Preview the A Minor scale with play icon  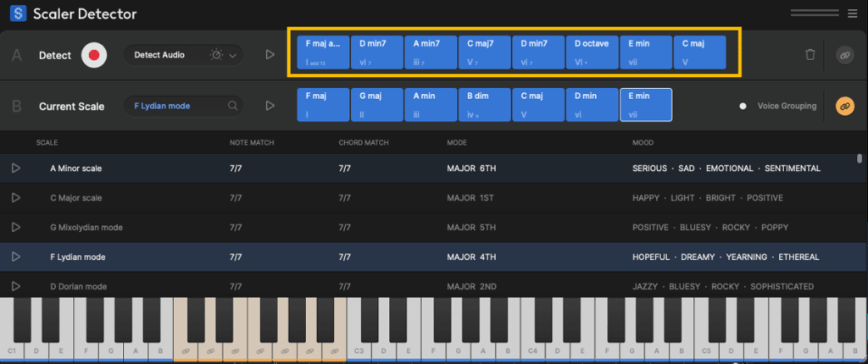15,168
